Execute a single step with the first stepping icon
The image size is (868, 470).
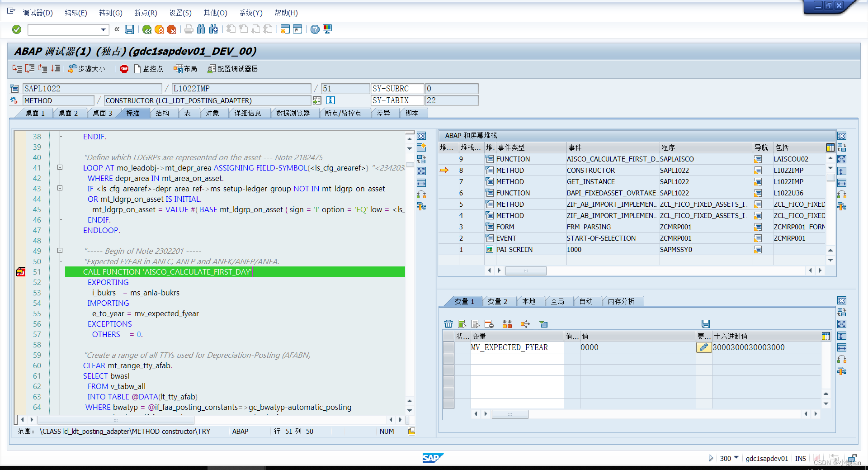17,69
